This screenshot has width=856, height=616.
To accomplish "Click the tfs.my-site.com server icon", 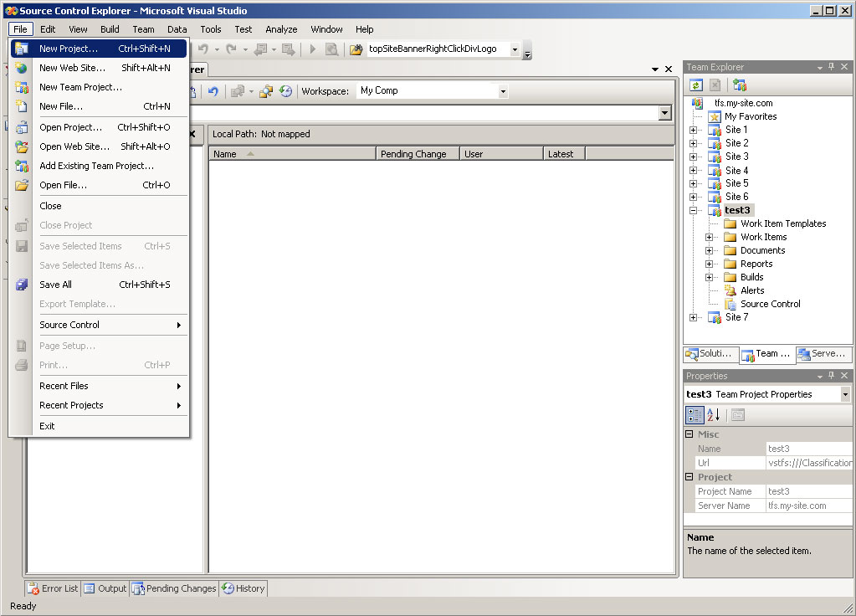I will pos(697,103).
